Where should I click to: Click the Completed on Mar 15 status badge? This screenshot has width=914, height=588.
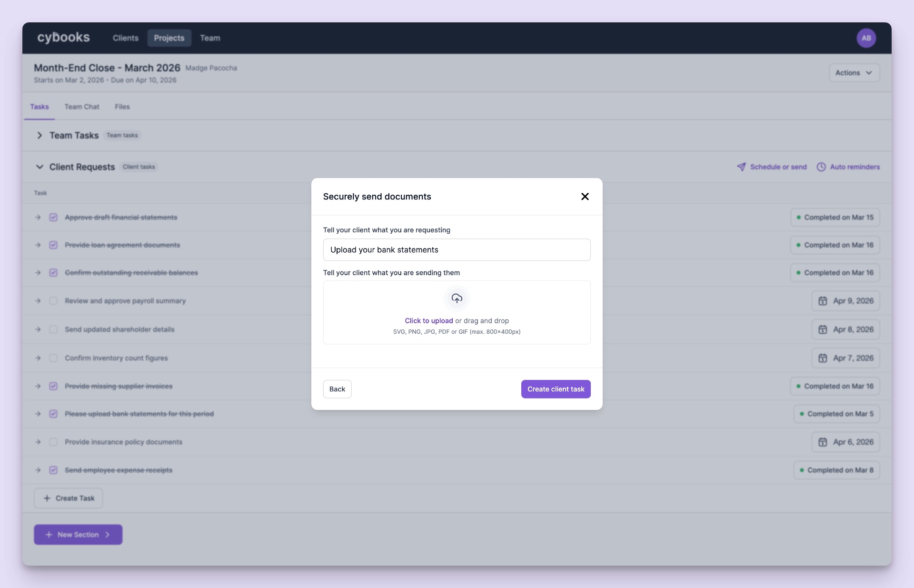835,218
